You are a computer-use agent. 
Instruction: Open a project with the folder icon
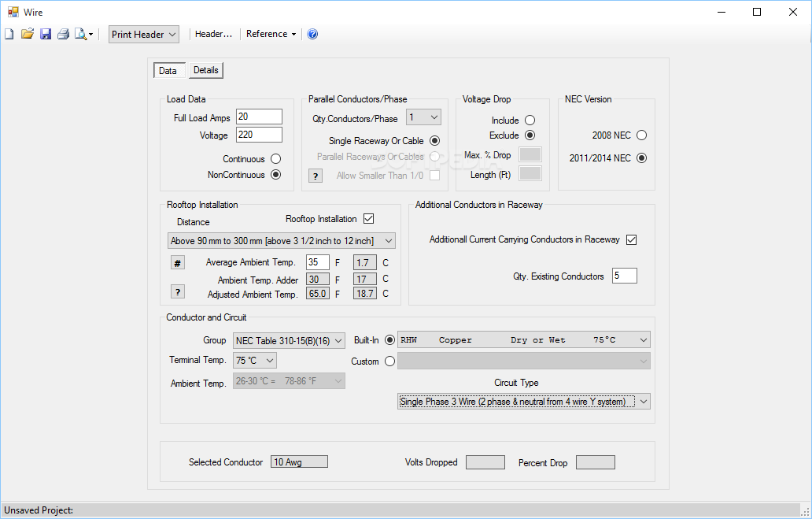28,34
